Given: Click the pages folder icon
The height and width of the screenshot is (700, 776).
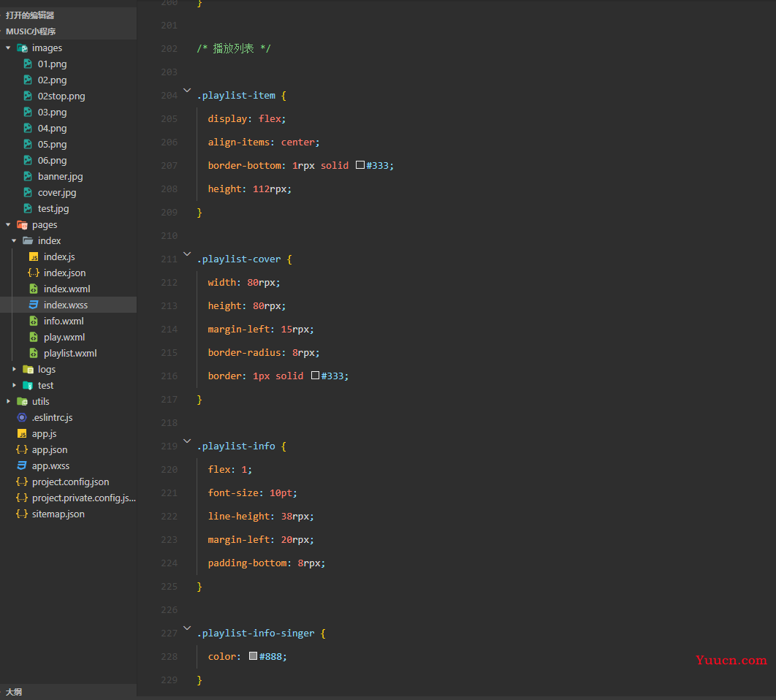Looking at the screenshot, I should tap(22, 225).
